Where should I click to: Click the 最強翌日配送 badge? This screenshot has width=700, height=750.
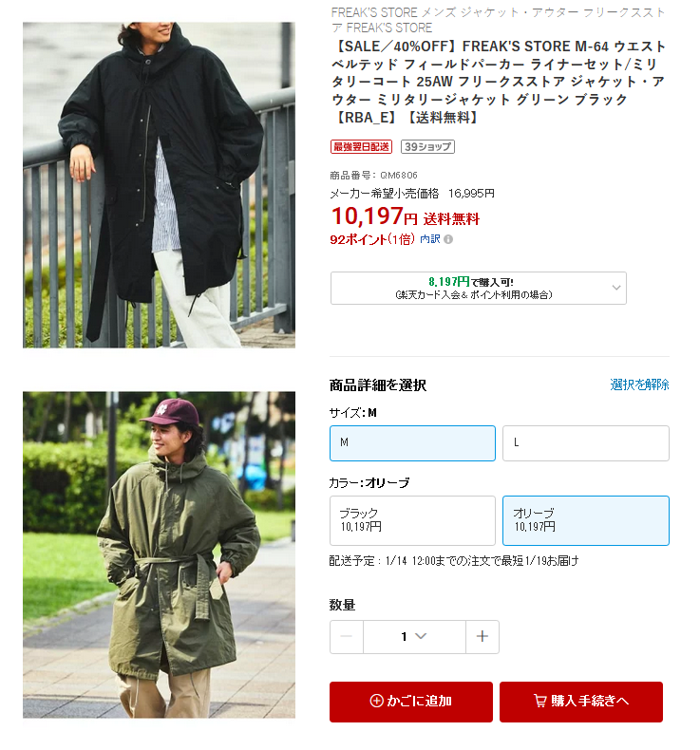click(x=361, y=147)
